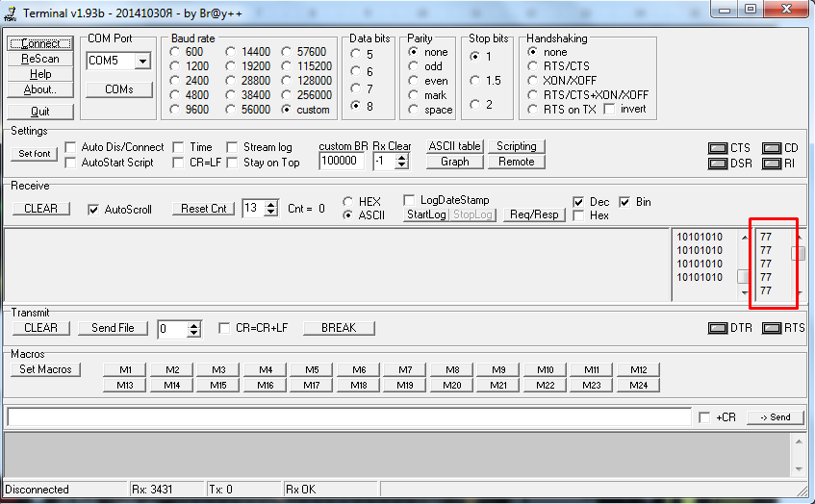815x504 pixels.
Task: Toggle the RTS line indicator
Action: pos(772,328)
